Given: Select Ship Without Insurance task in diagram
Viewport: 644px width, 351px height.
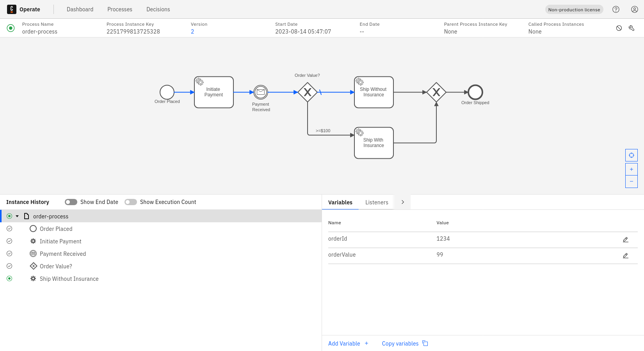Looking at the screenshot, I should [374, 92].
